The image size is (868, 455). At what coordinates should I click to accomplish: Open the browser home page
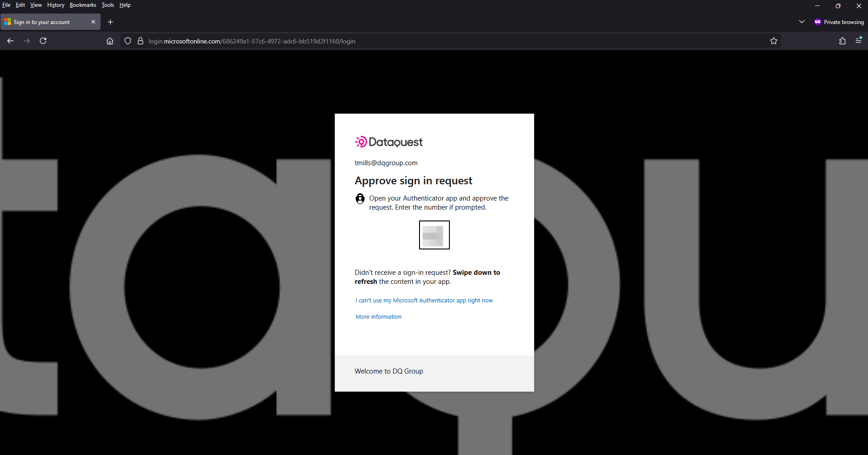click(x=110, y=41)
